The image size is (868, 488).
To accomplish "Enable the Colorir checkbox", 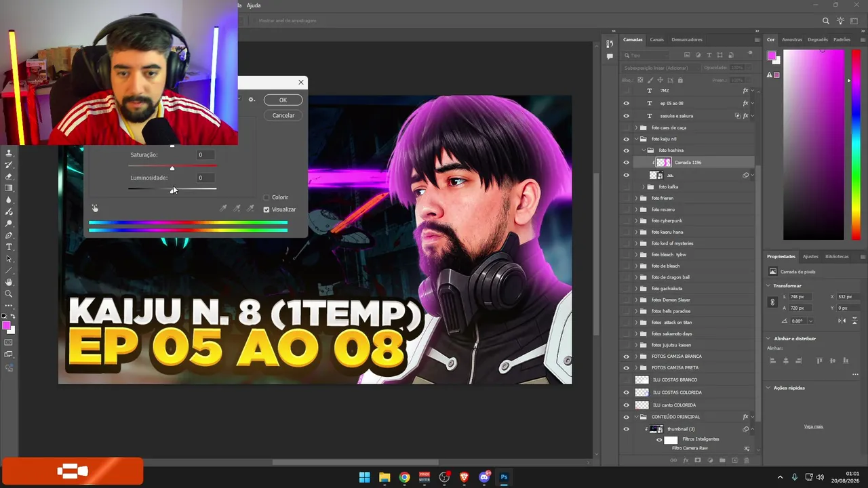I will [266, 197].
